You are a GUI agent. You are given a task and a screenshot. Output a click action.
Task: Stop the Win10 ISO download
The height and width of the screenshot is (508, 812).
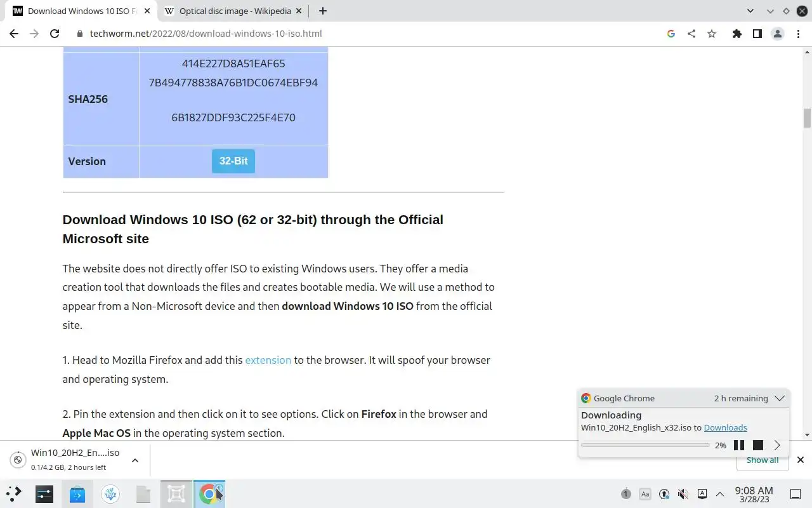click(758, 445)
